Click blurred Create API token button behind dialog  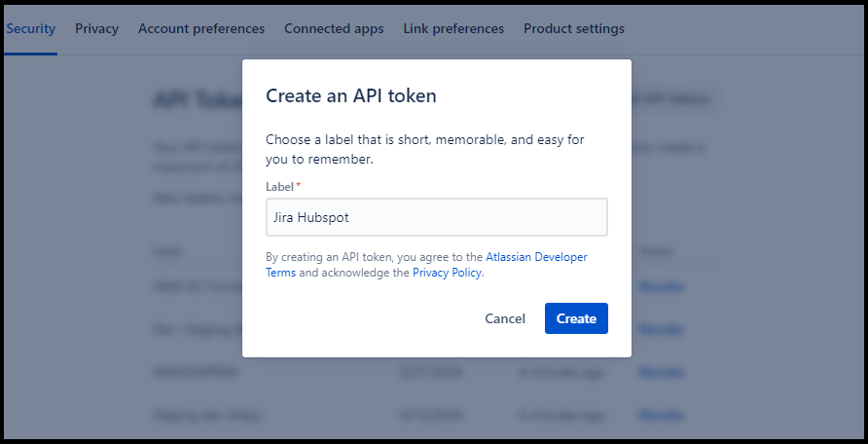[x=675, y=99]
